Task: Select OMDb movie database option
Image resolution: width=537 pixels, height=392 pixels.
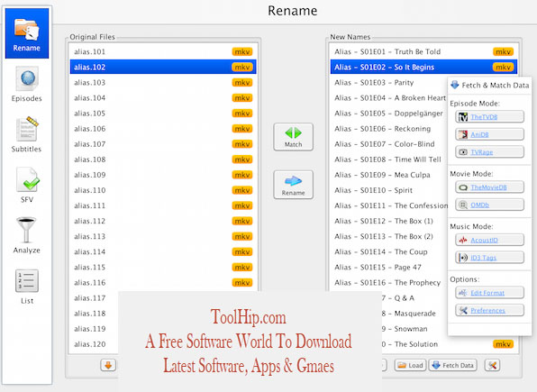Action: [x=489, y=205]
